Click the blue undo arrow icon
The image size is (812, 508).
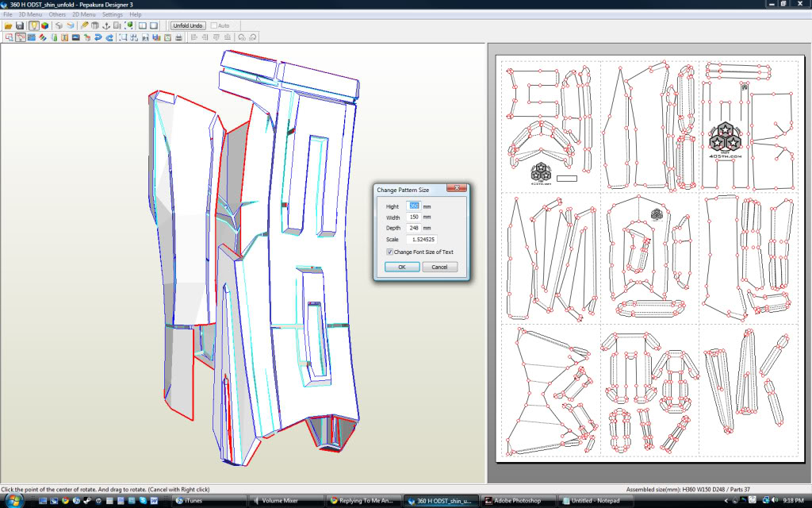tap(98, 37)
